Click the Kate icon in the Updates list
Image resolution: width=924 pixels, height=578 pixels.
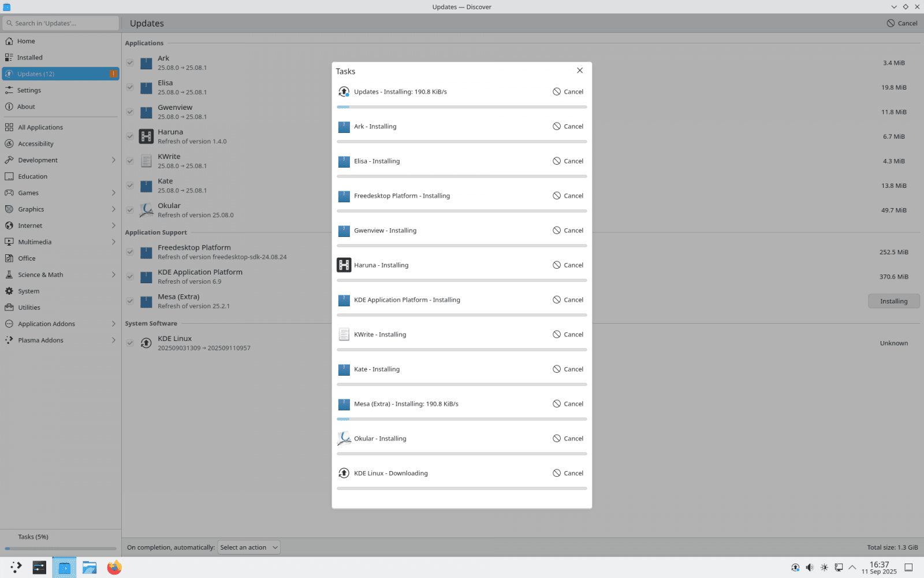[146, 186]
